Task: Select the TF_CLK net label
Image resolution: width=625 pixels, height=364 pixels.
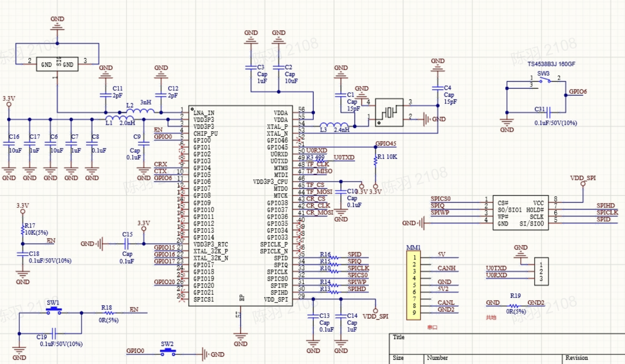Action: (x=317, y=164)
